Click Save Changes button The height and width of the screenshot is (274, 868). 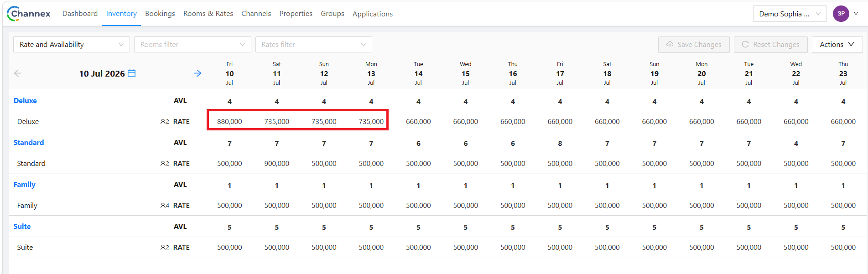coord(694,45)
